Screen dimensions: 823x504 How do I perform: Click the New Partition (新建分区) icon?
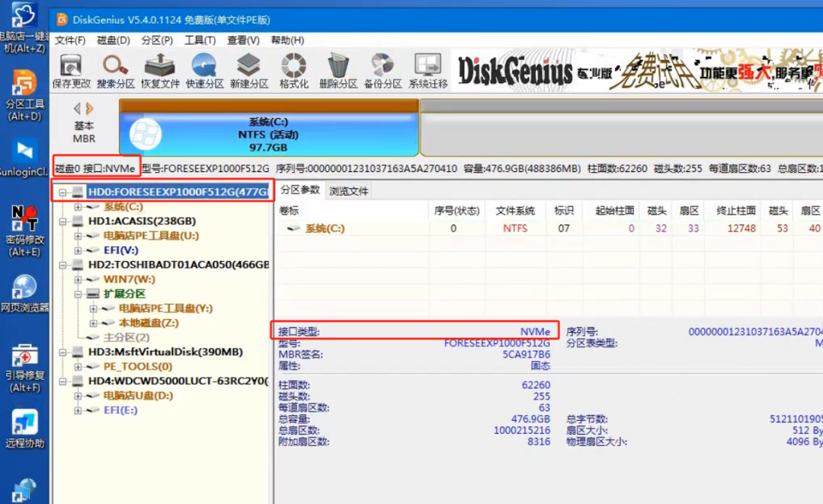[x=249, y=71]
